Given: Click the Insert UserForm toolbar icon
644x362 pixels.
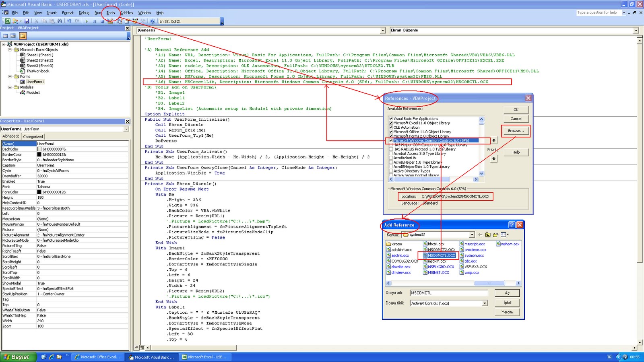Looking at the screenshot, I should tap(15, 21).
